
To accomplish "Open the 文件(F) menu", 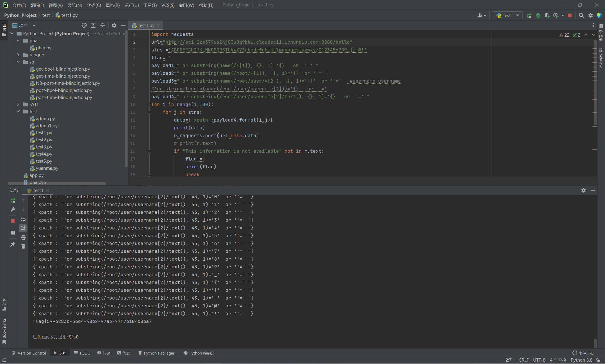I will pyautogui.click(x=19, y=5).
